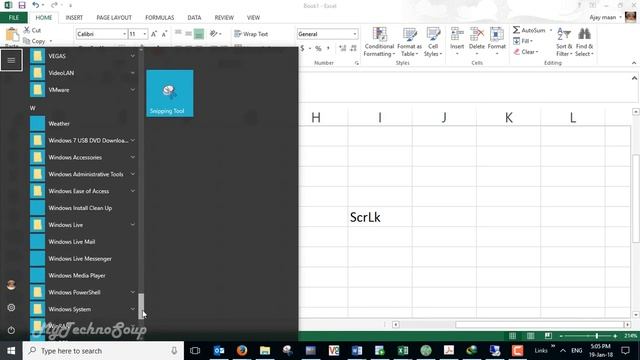The height and width of the screenshot is (360, 640).
Task: Toggle the highlighted bottom align button
Action: click(199, 34)
